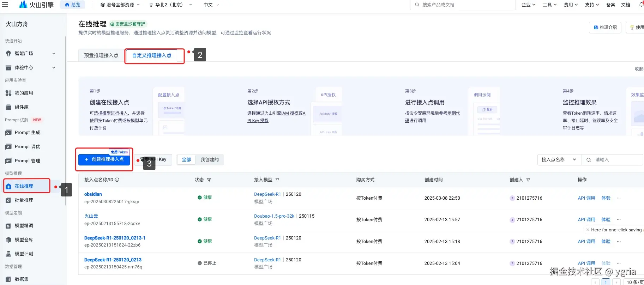Image resolution: width=644 pixels, height=285 pixels.
Task: Select the 我创建的 filter tab
Action: (x=210, y=160)
